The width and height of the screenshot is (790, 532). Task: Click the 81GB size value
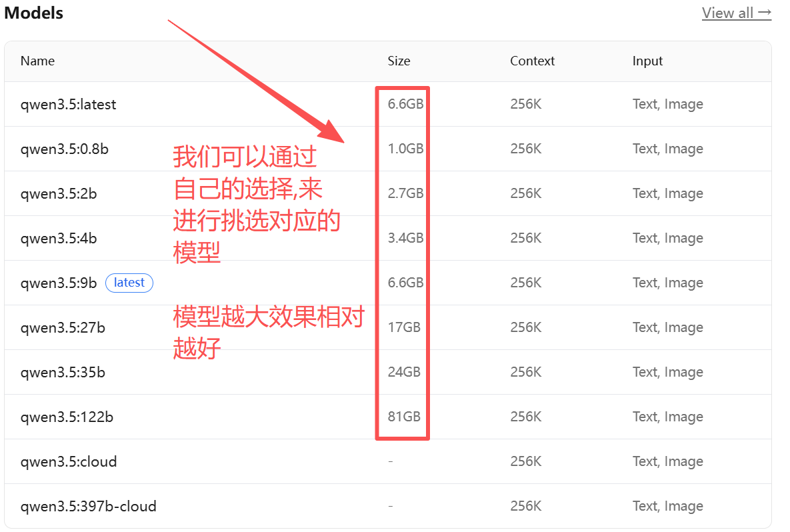pyautogui.click(x=404, y=417)
